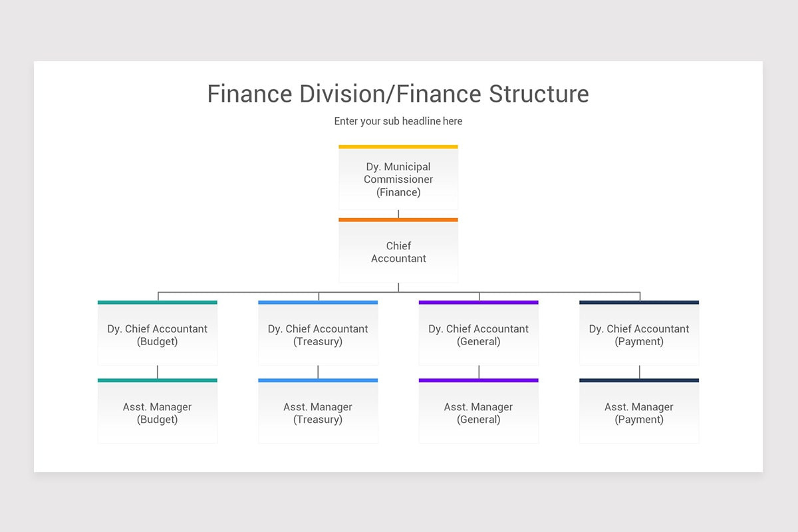Image resolution: width=798 pixels, height=532 pixels.
Task: Select the Finance Division/Finance Structure title
Action: (398, 94)
